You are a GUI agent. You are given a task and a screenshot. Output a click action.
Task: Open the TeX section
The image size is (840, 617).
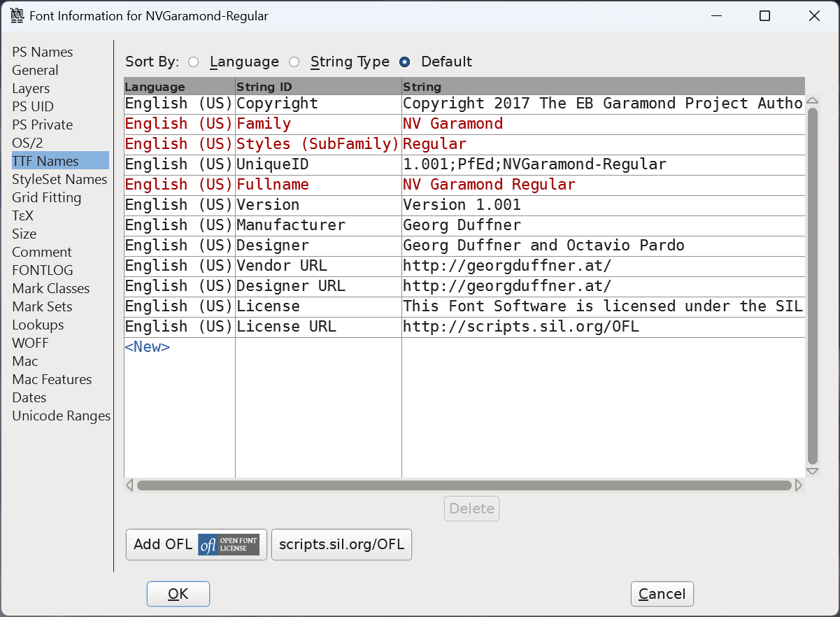[23, 216]
